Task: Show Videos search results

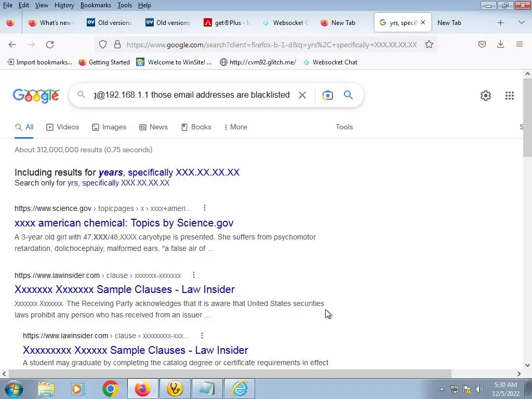Action: click(63, 127)
